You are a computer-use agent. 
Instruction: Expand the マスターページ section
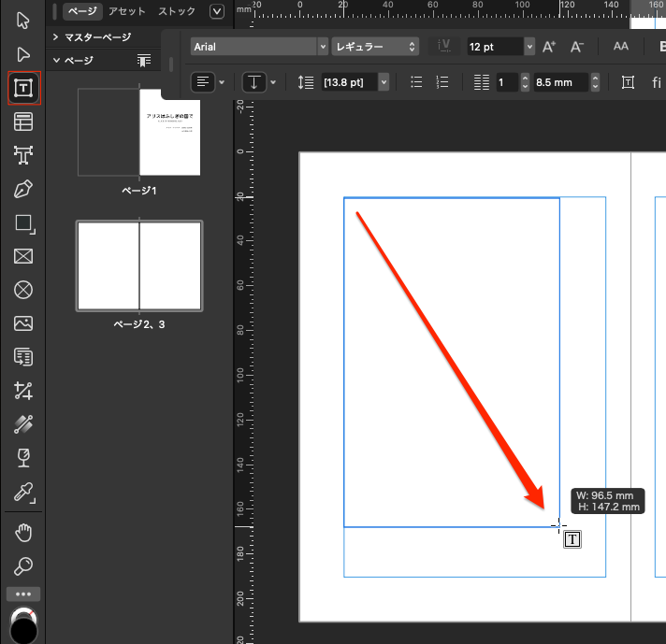[x=56, y=37]
